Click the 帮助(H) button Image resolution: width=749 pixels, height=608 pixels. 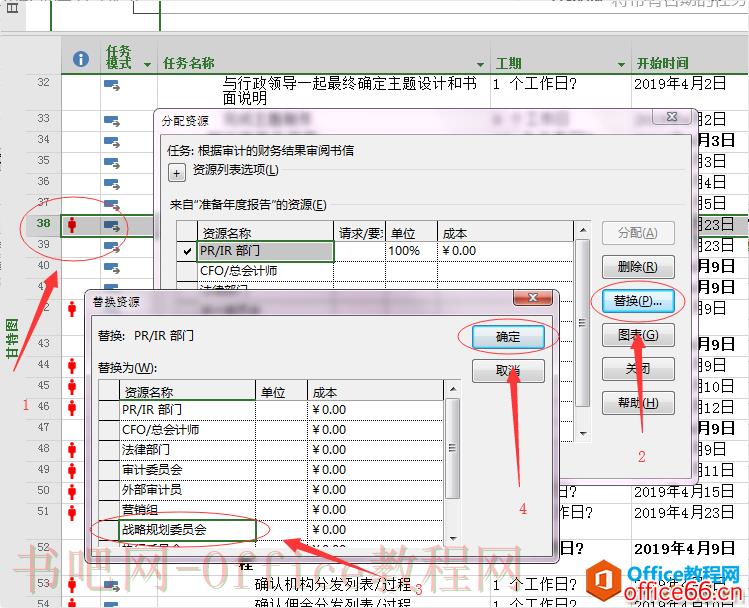(x=638, y=403)
